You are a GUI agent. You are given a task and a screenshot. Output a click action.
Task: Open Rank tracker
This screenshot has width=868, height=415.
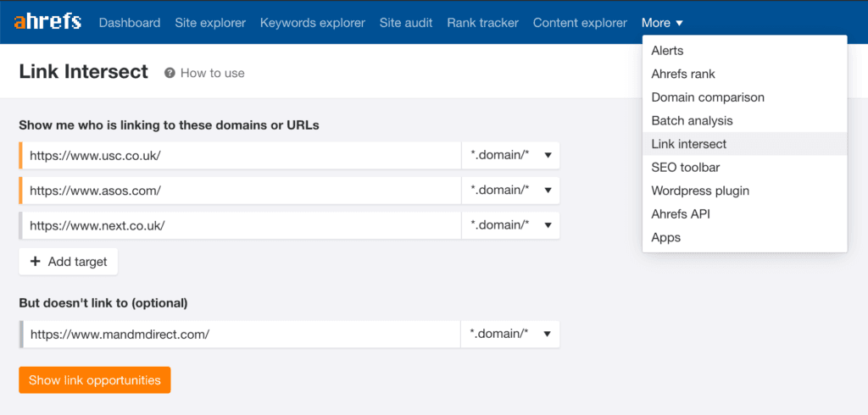click(x=482, y=23)
